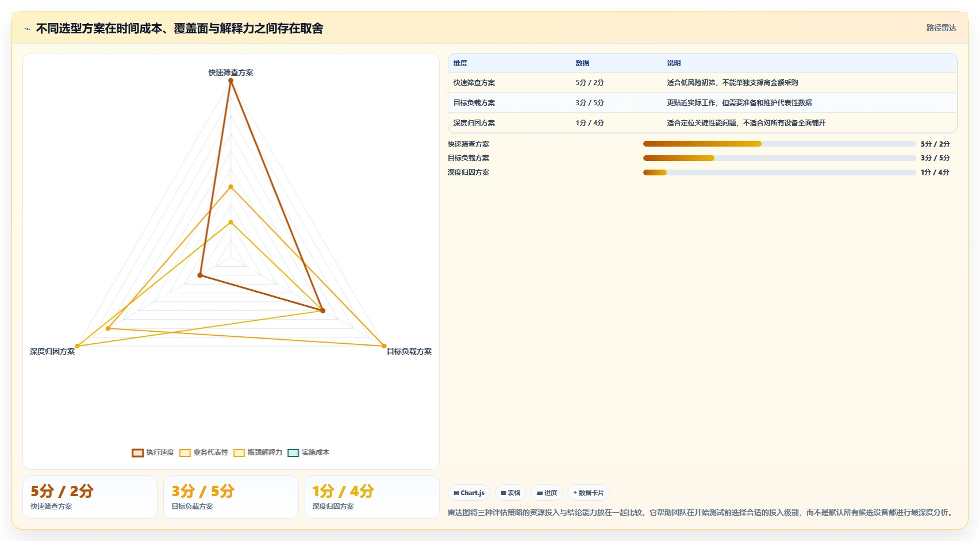Select the 数据卡片 chip
Viewport: 980px width, 541px height.
click(589, 493)
